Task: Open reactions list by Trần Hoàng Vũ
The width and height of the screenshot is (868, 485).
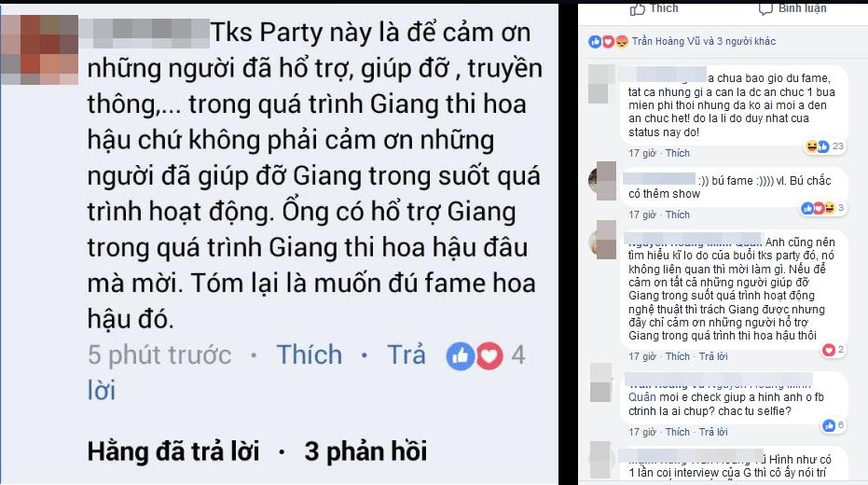Action: tap(704, 41)
